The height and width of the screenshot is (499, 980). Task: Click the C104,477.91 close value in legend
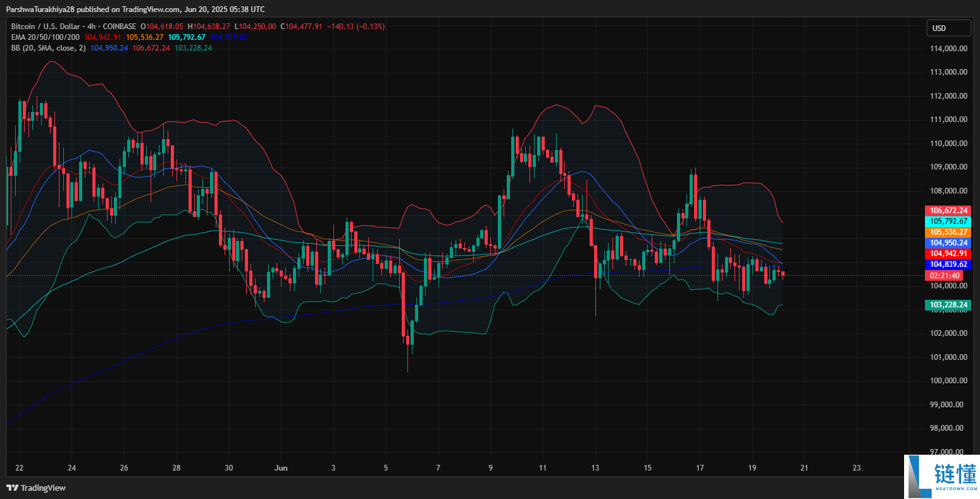304,27
